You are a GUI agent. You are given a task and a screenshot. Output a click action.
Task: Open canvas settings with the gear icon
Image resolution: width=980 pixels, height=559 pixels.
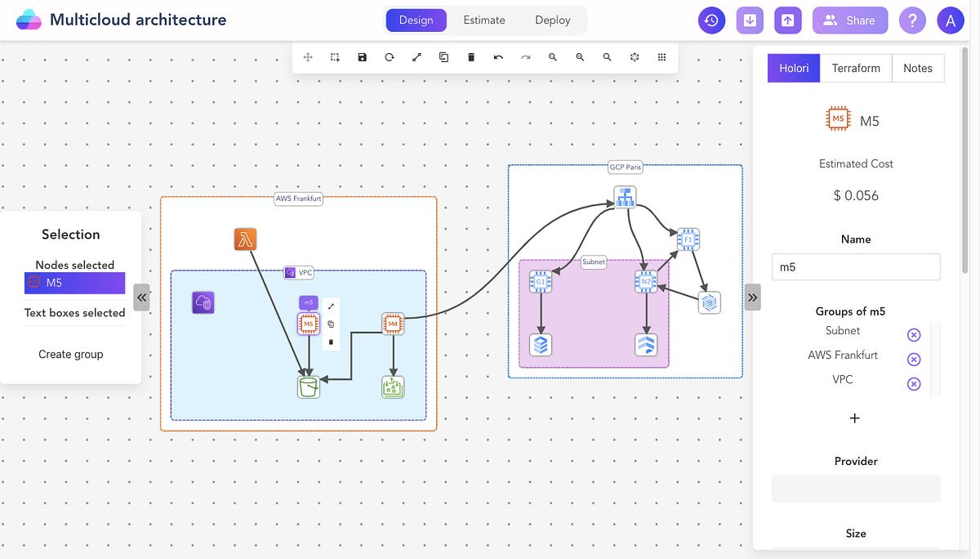pos(635,57)
